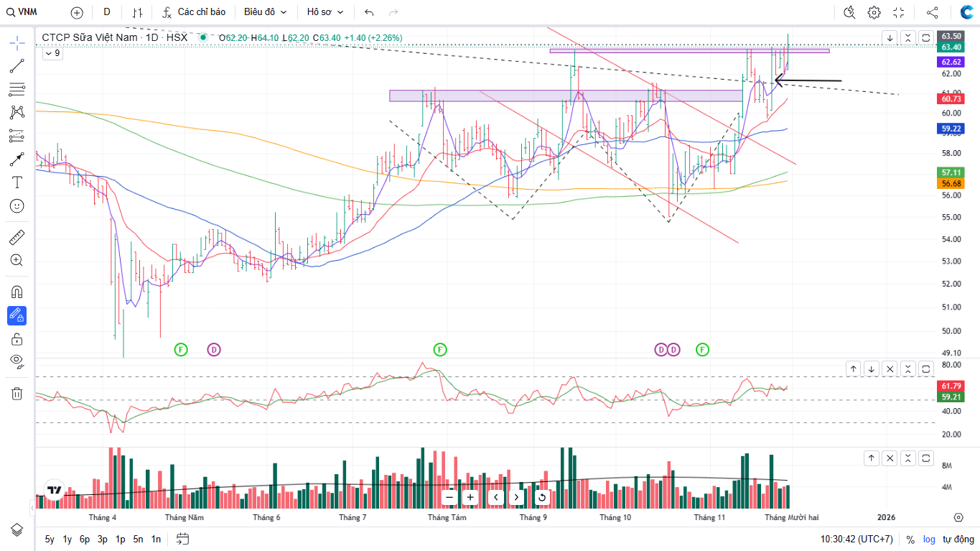Open the Fibonacci retracement tool
This screenshot has height=551, width=980.
click(17, 89)
